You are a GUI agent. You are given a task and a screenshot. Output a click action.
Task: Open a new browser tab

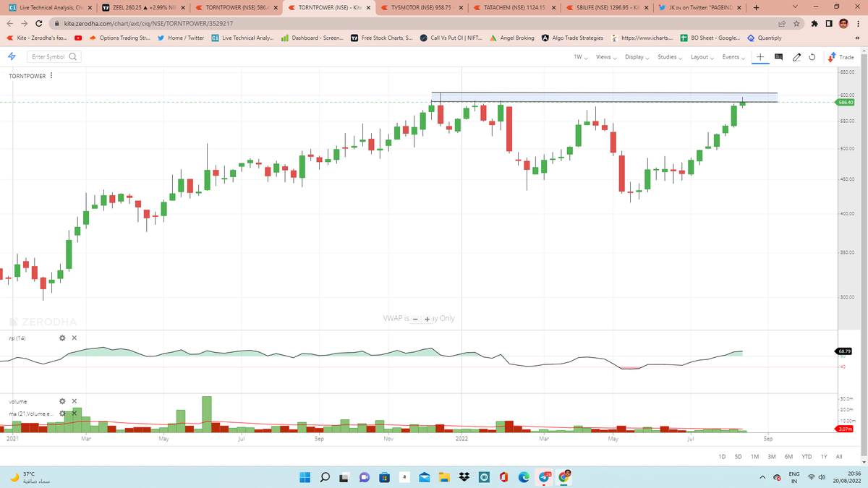coord(755,8)
